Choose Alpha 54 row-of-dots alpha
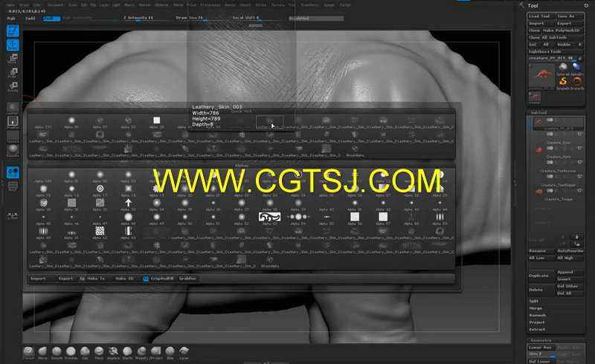The height and width of the screenshot is (364, 595). 298,218
